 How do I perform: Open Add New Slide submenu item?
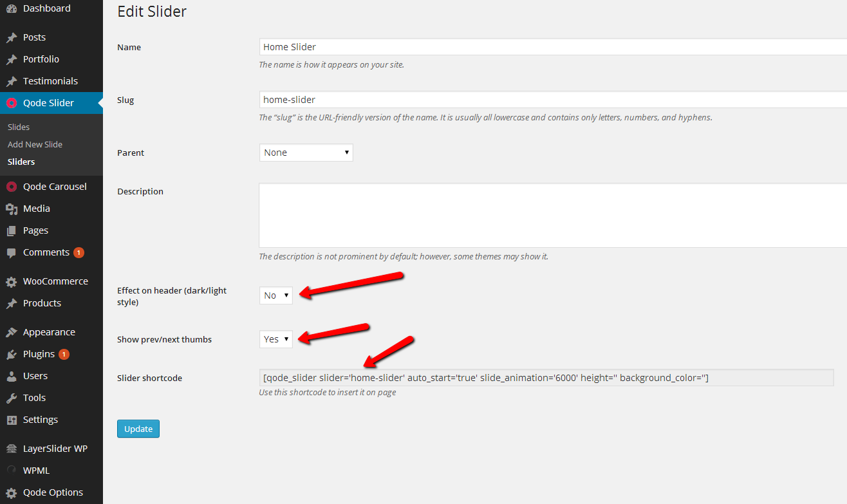35,145
